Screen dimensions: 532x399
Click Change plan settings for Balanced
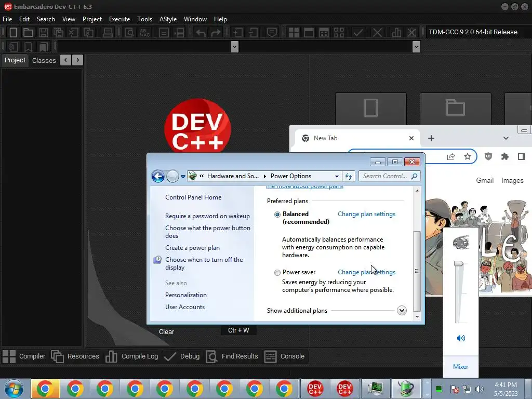click(x=366, y=214)
